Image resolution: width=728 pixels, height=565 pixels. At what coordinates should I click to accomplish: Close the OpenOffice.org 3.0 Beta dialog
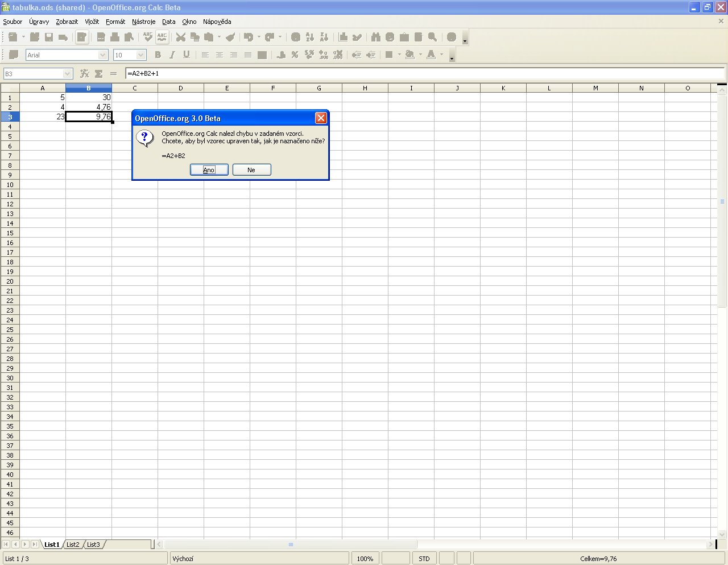[321, 118]
